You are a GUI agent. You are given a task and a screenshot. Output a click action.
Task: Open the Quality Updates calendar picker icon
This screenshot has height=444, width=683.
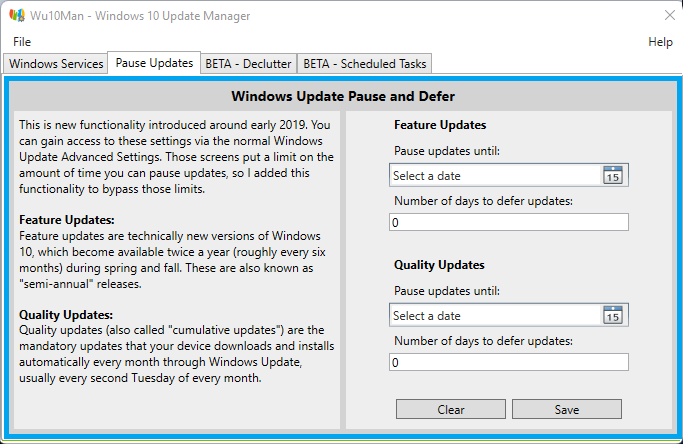pyautogui.click(x=612, y=315)
